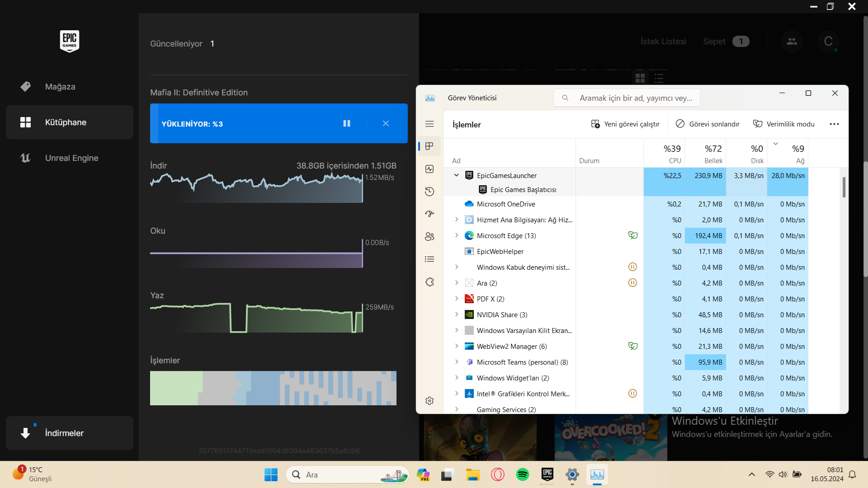Open Task Manager settings gear
868x488 pixels.
pyautogui.click(x=429, y=401)
